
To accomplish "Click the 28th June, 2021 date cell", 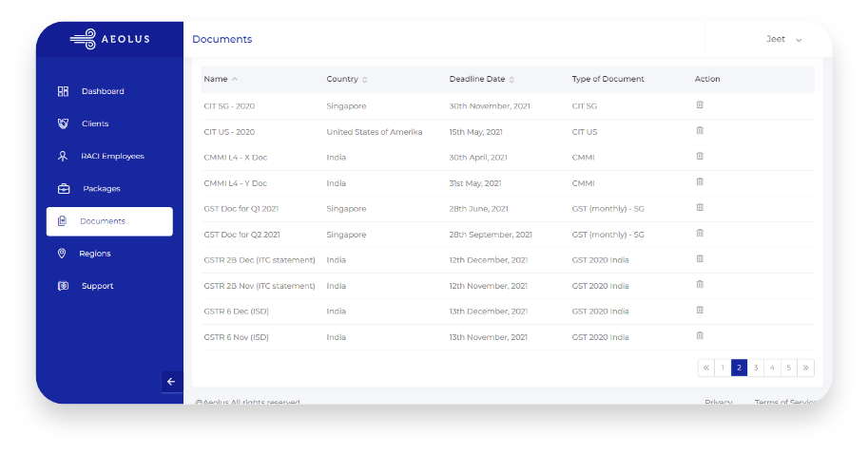I will [478, 209].
